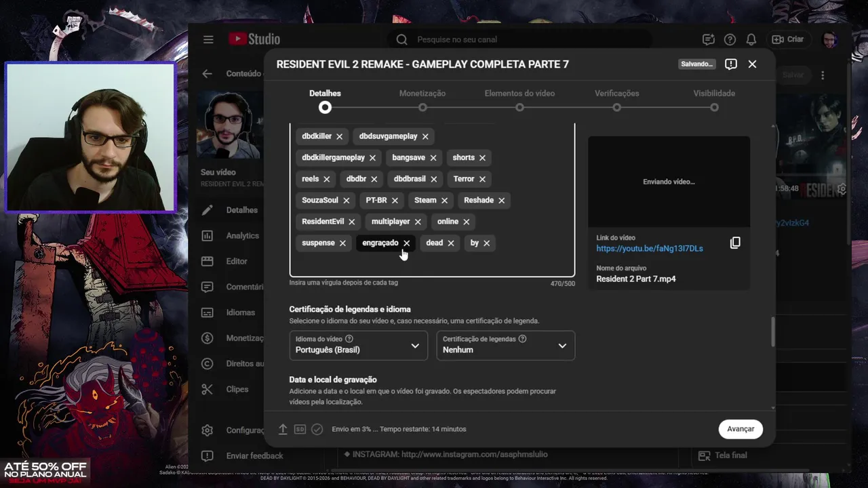
Task: Show help for Idioma do vídeo
Action: pos(349,339)
